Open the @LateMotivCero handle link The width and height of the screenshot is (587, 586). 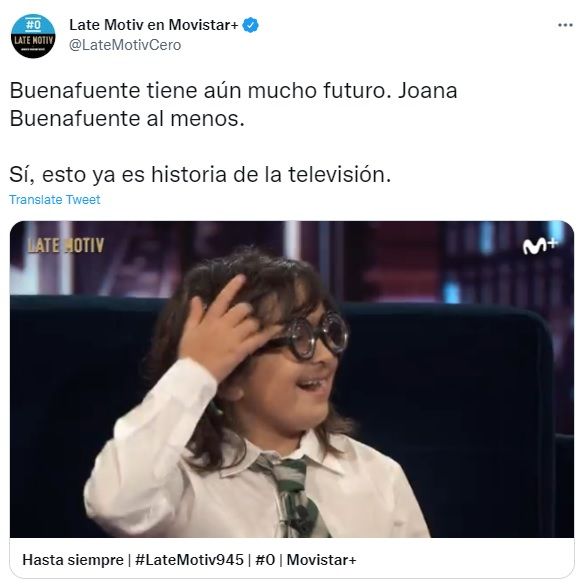[125, 45]
